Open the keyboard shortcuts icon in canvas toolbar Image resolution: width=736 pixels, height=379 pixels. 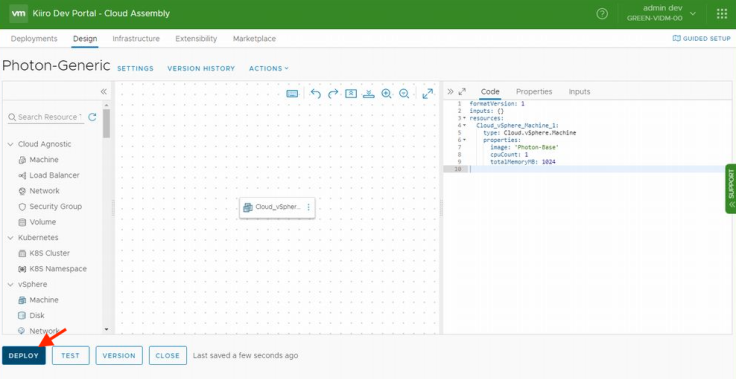[x=292, y=93]
